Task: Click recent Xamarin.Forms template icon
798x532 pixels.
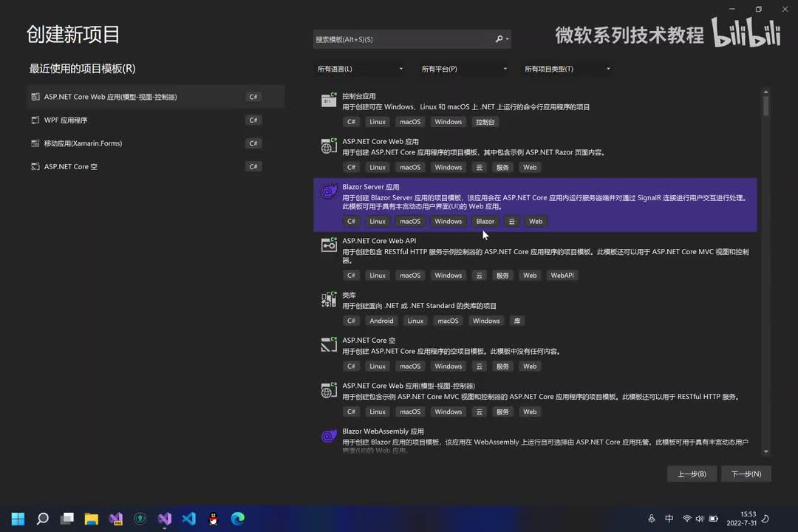Action: tap(35, 143)
